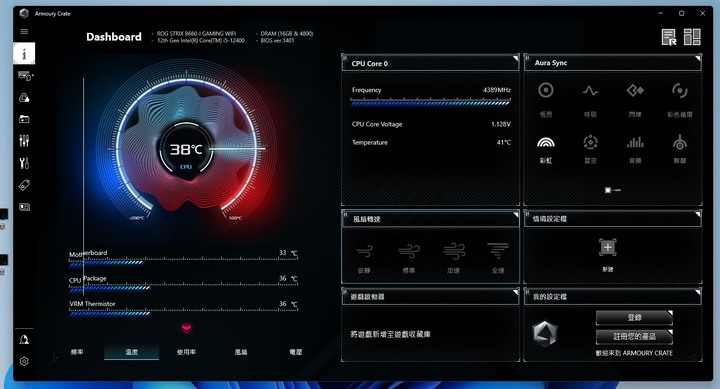Click the 'Dashboard' page title
720x389 pixels.
click(x=114, y=37)
